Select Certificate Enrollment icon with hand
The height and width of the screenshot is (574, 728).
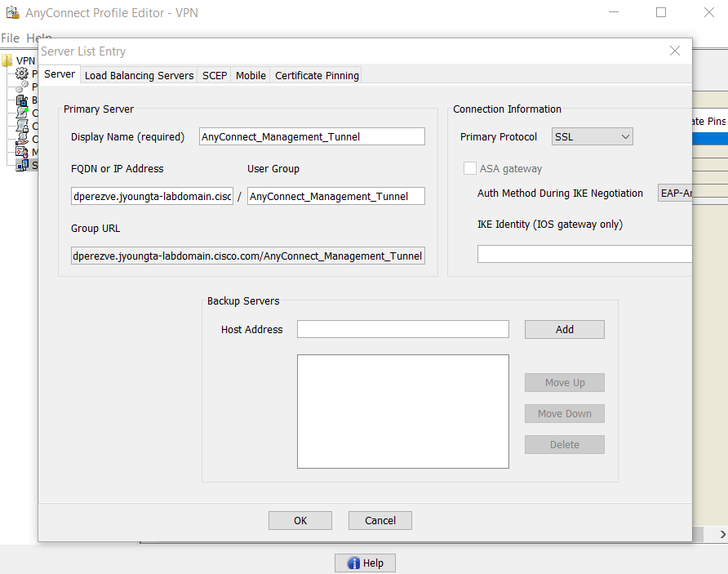(22, 139)
